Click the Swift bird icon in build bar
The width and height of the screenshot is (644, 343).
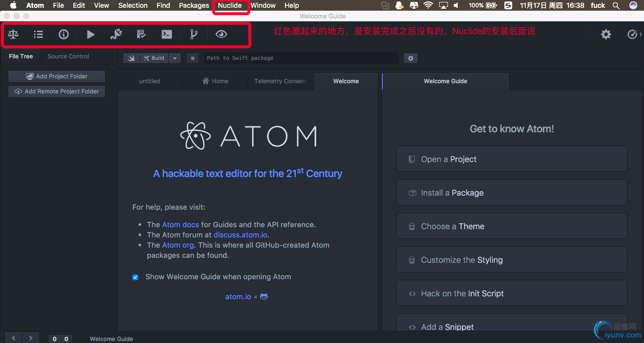coord(131,58)
